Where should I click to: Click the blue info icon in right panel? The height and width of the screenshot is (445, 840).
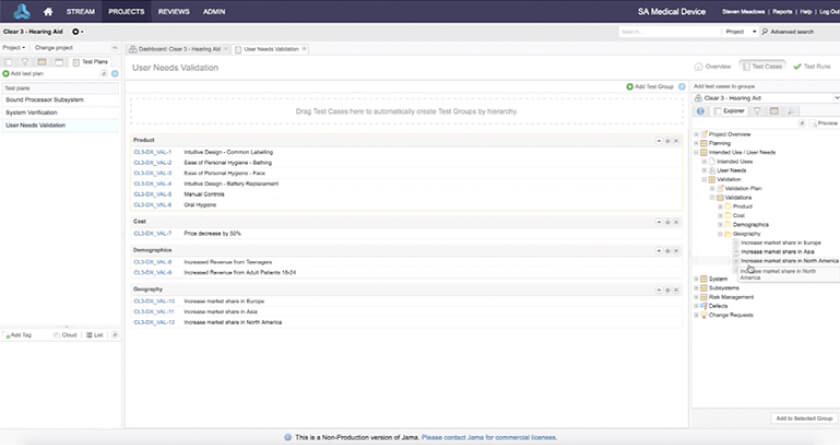click(x=701, y=111)
